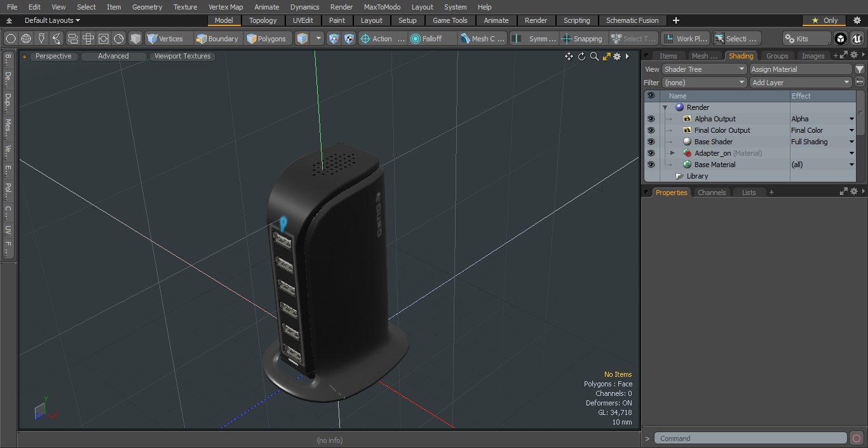Viewport: 868px width, 448px height.
Task: Click the list options icon beside Add Layer
Action: pos(860,83)
